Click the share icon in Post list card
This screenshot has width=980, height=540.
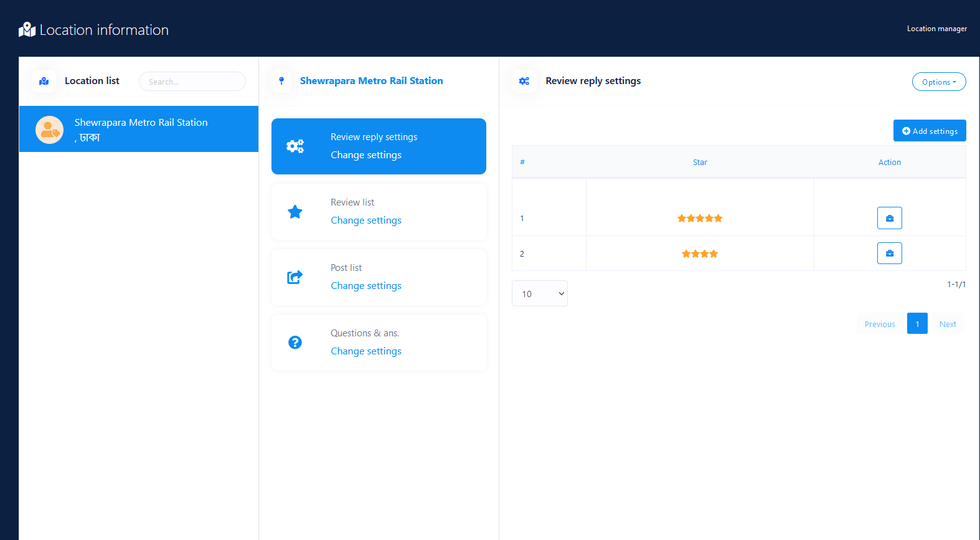[295, 277]
